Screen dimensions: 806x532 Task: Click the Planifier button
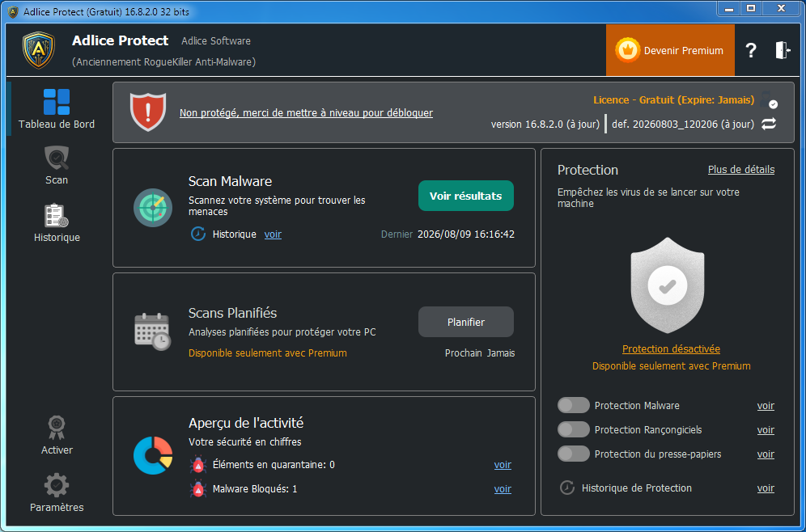465,322
